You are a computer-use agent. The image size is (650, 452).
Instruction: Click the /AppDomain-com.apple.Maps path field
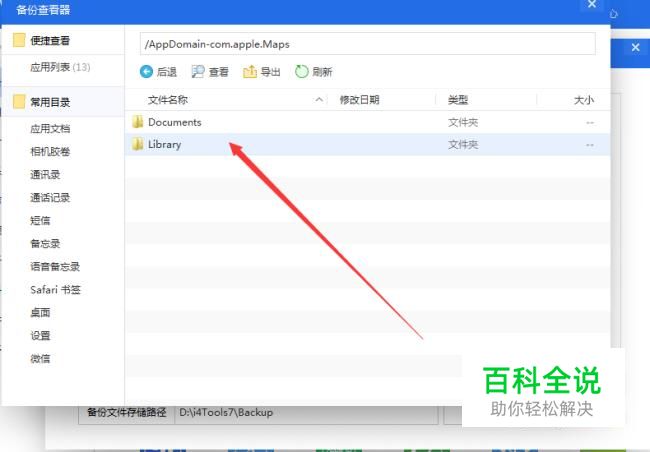click(x=368, y=44)
